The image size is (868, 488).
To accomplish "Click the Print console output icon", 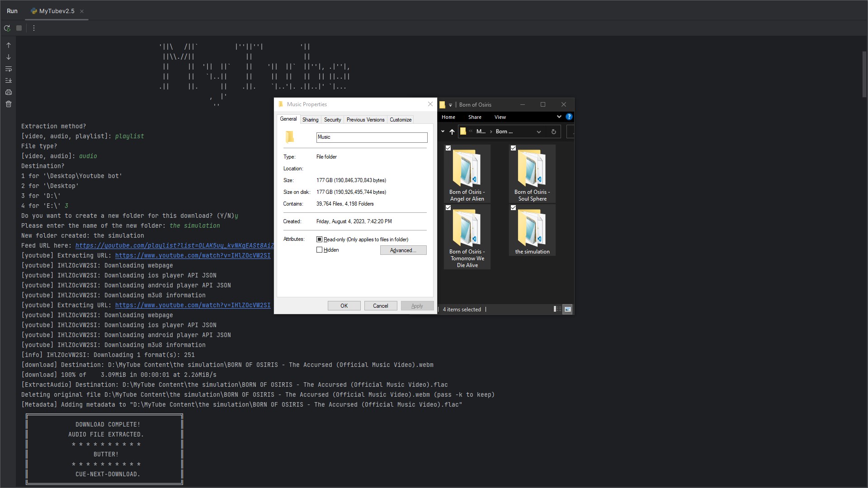I will 9,92.
